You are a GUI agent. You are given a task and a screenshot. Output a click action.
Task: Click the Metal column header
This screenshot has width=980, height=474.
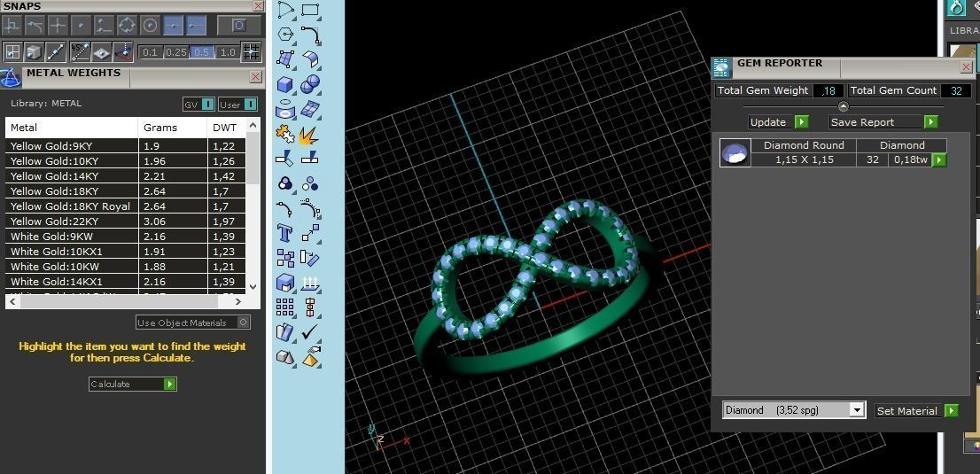point(72,128)
